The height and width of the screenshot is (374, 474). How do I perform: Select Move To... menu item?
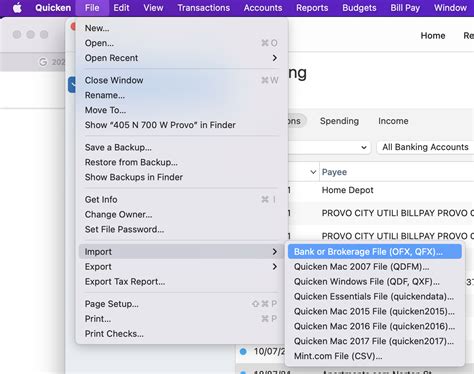click(x=182, y=110)
